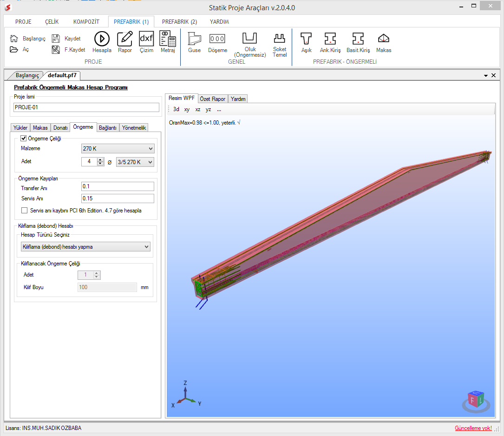
Task: Open the Özet Rapor tab
Action: pyautogui.click(x=212, y=99)
